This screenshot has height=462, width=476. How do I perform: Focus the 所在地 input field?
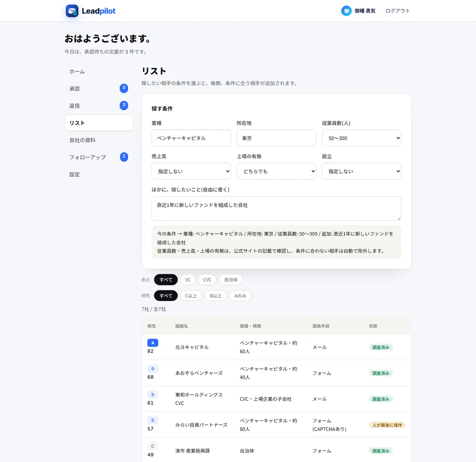pyautogui.click(x=276, y=138)
